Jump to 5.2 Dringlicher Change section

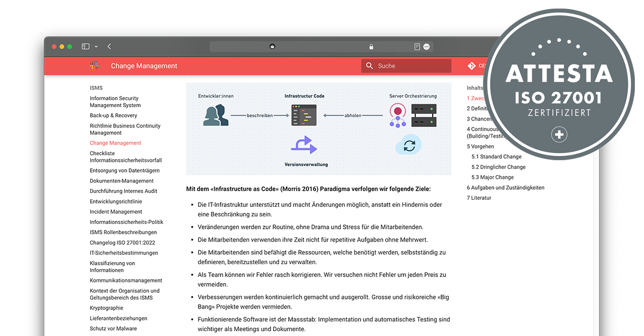pos(499,167)
